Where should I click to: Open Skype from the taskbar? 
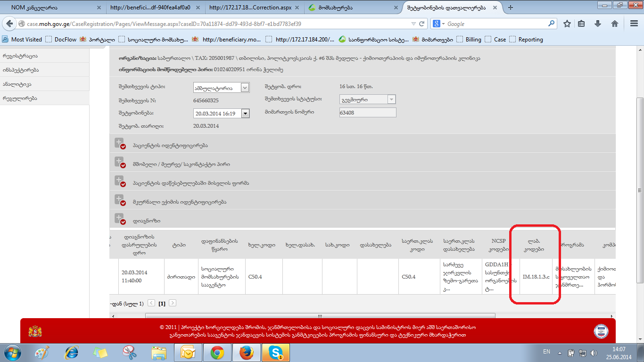coord(275,352)
